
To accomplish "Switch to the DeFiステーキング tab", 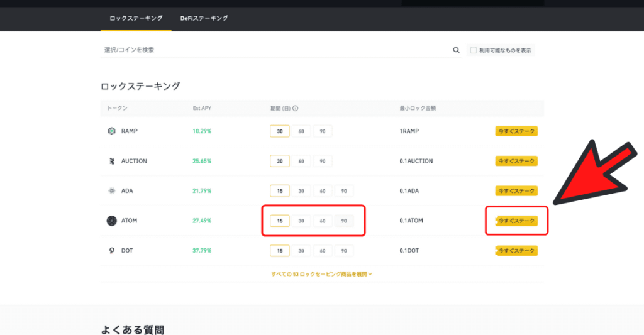I will (x=204, y=18).
